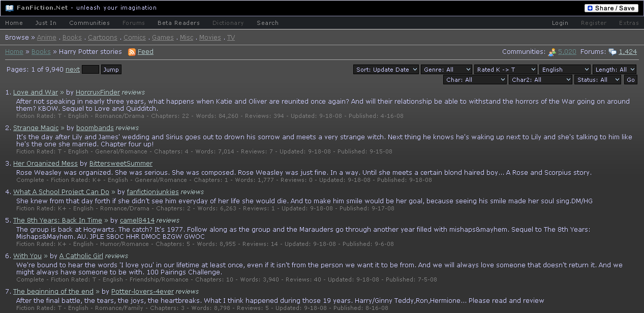Click the Login link

560,23
